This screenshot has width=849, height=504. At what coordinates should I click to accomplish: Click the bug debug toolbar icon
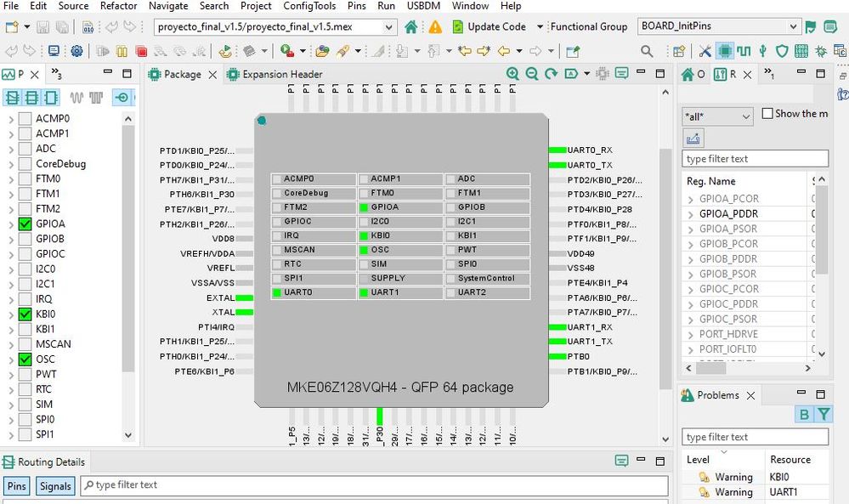(821, 52)
